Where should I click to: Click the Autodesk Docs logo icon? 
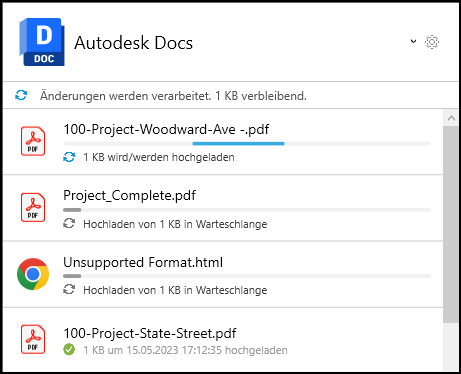click(x=42, y=42)
